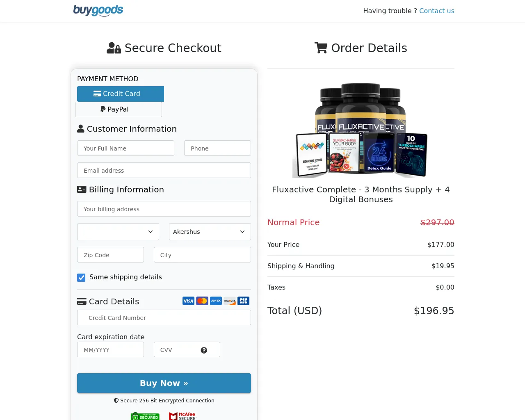Click the buygoods logo
Screen dimensions: 525x420
[x=98, y=10]
